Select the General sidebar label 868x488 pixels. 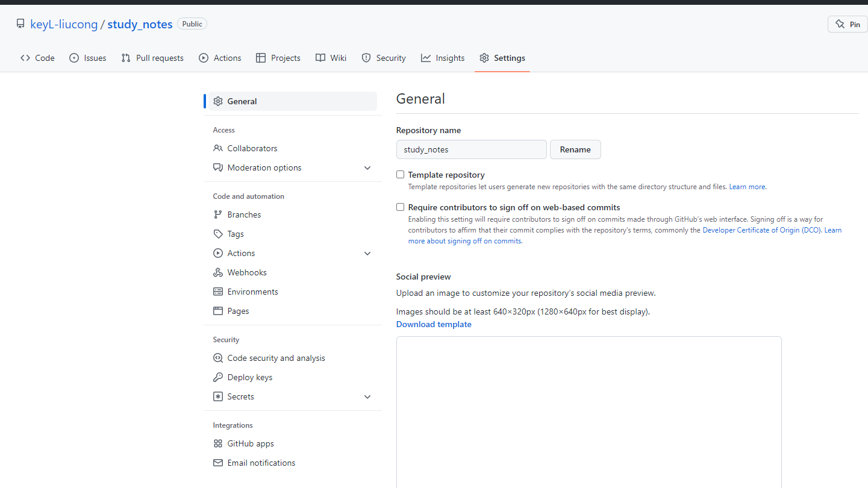242,101
